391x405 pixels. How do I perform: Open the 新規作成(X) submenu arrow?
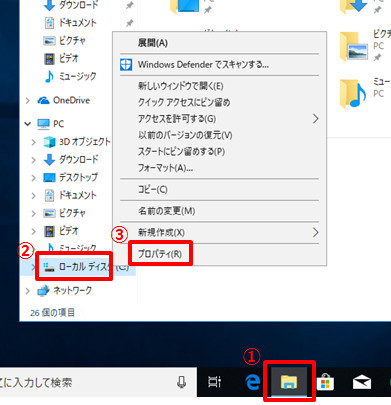pos(315,232)
